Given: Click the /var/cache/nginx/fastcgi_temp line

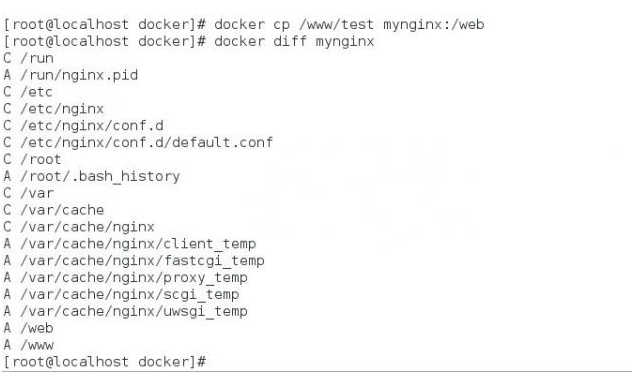Looking at the screenshot, I should [134, 261].
